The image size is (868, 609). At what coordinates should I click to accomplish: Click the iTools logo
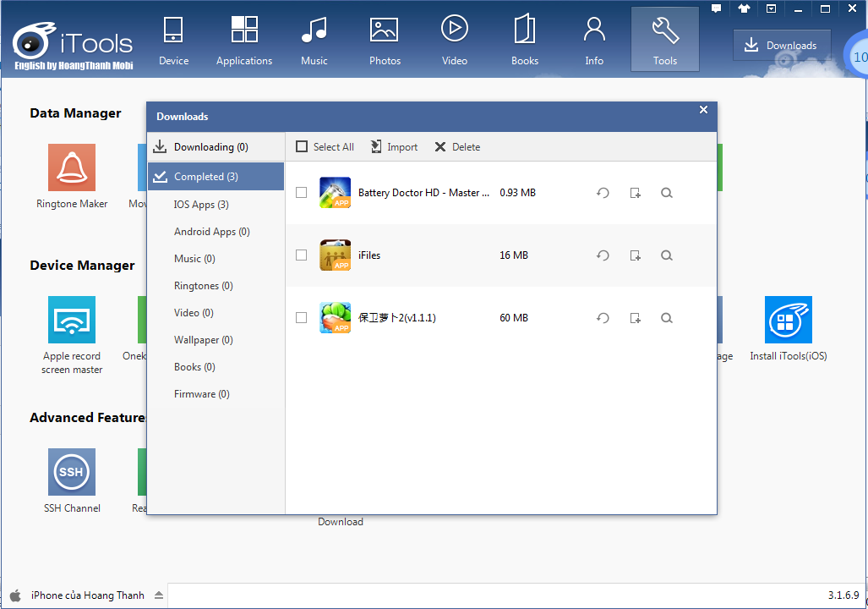point(73,46)
